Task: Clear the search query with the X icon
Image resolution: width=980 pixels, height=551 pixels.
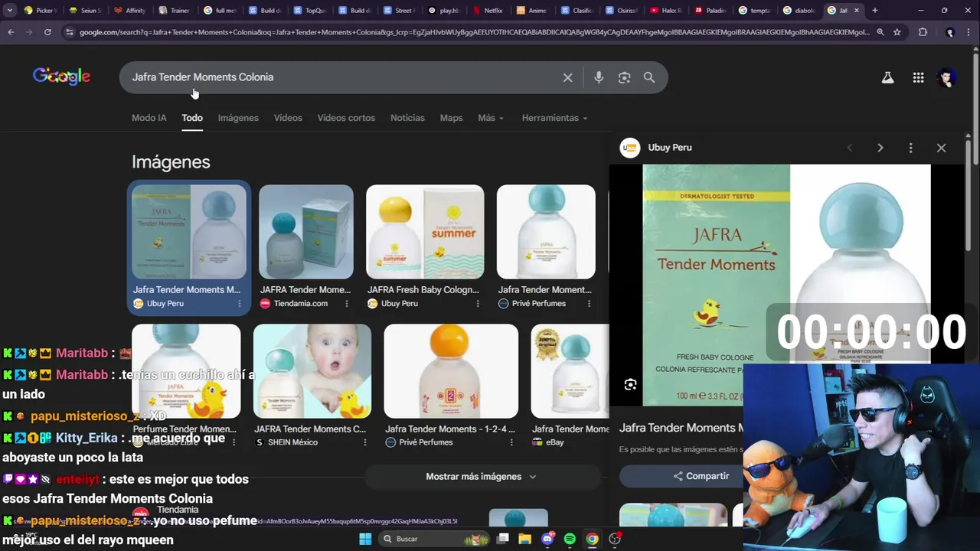Action: 567,77
